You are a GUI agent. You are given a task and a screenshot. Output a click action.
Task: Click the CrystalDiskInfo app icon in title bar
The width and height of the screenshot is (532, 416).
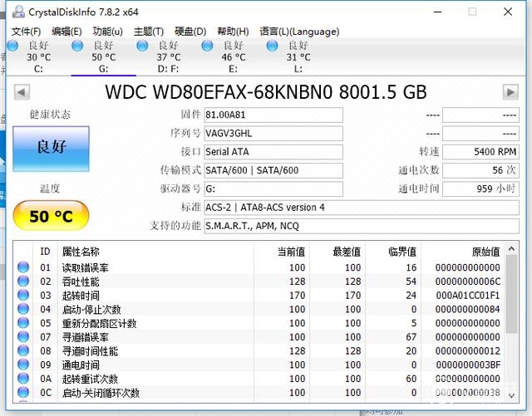pyautogui.click(x=18, y=12)
